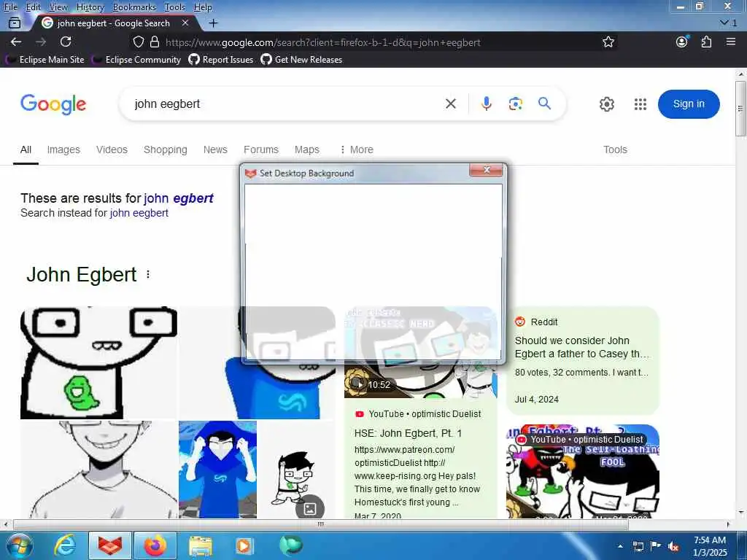Expand the list all tabs chevron
The image size is (747, 560).
pos(724,23)
